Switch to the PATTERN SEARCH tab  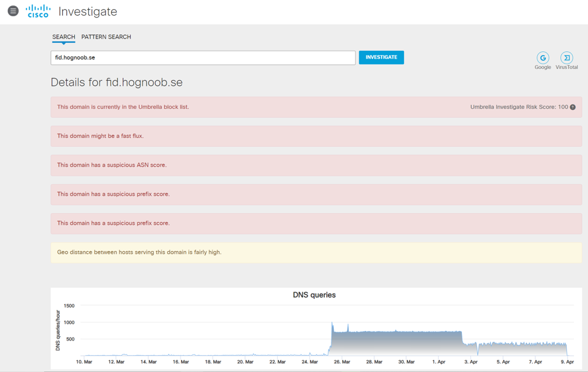coord(106,37)
